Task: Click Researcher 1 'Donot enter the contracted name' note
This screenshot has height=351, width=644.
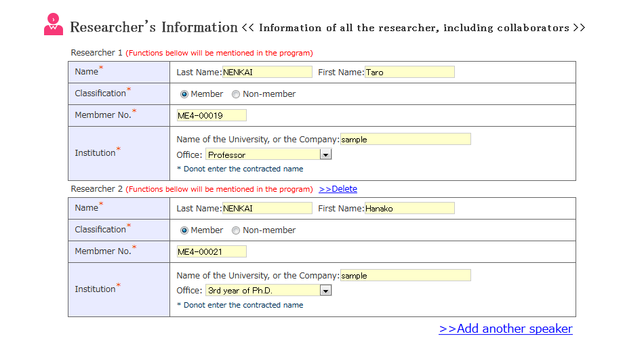Action: [240, 169]
